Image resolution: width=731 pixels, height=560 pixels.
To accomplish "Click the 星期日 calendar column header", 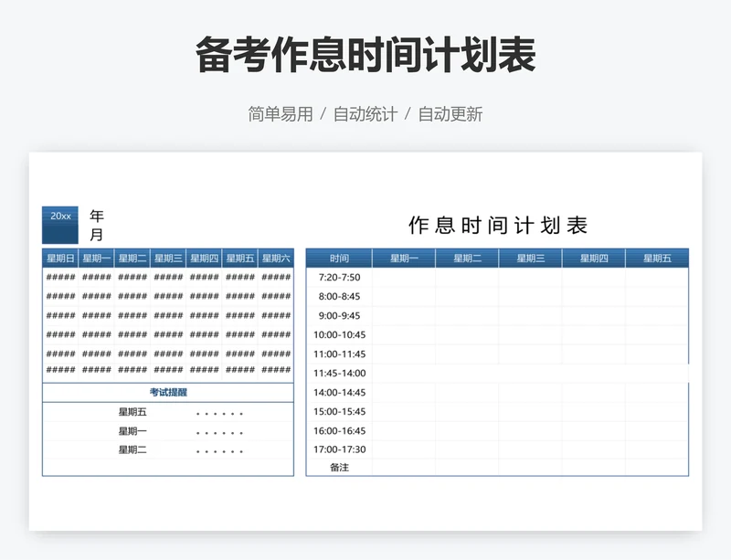I will click(60, 259).
